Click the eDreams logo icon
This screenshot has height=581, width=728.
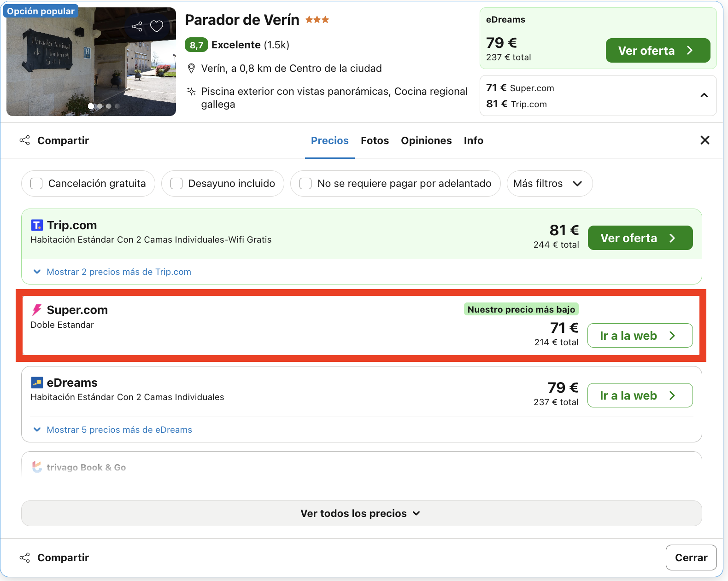tap(37, 383)
